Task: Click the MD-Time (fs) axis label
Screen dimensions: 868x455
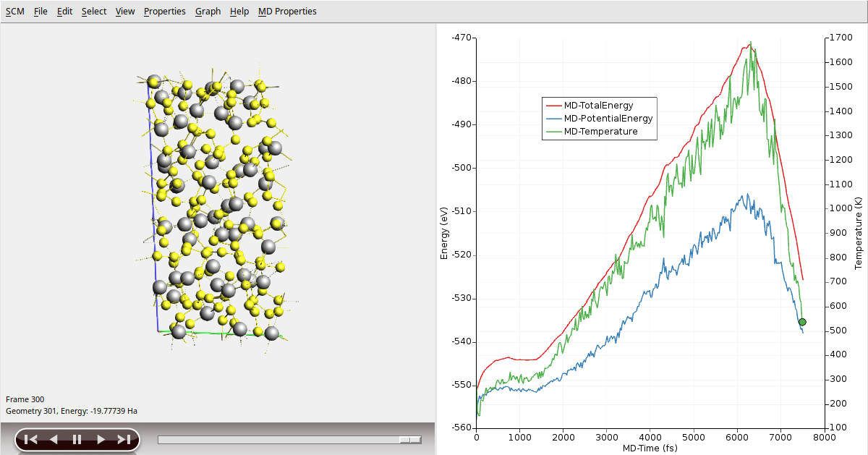Action: pyautogui.click(x=650, y=448)
